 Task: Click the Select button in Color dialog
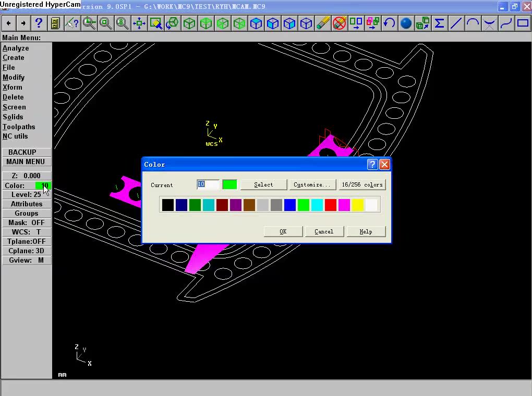click(x=263, y=184)
